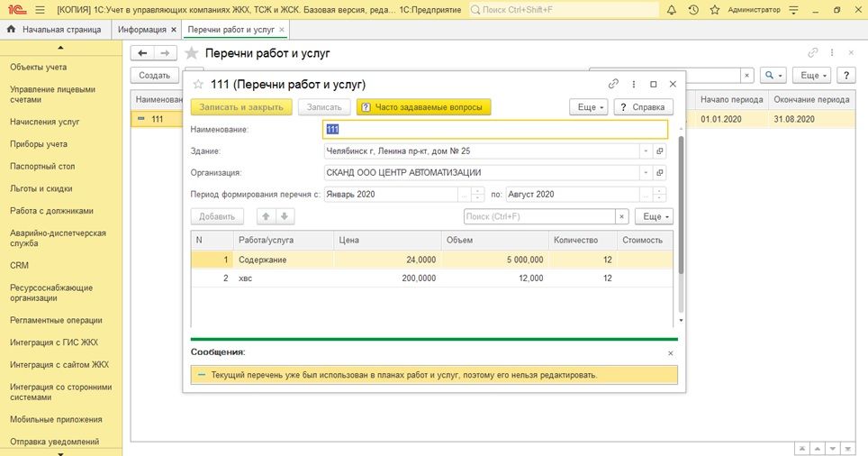Click the Часто задаваемые вопросы button
The height and width of the screenshot is (456, 868).
pos(423,107)
